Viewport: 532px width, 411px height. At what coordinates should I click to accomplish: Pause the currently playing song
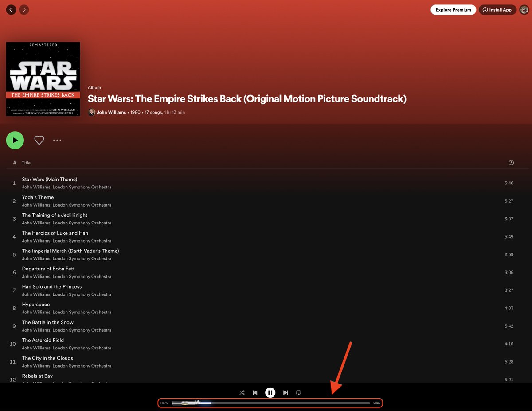click(270, 392)
